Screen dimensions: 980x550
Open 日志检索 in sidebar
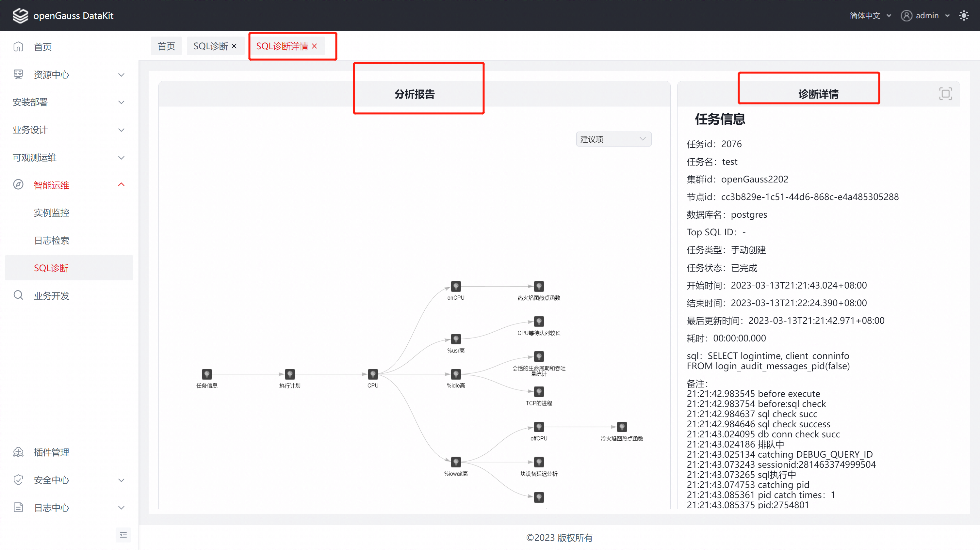(51, 240)
